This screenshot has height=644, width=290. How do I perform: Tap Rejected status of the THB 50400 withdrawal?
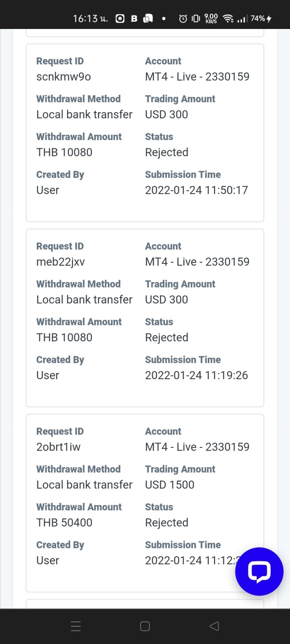tap(166, 522)
